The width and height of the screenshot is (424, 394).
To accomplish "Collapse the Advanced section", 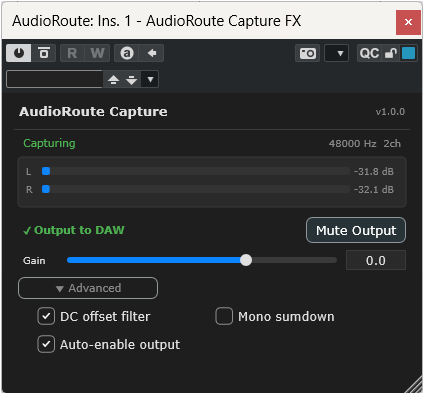I will [x=88, y=288].
